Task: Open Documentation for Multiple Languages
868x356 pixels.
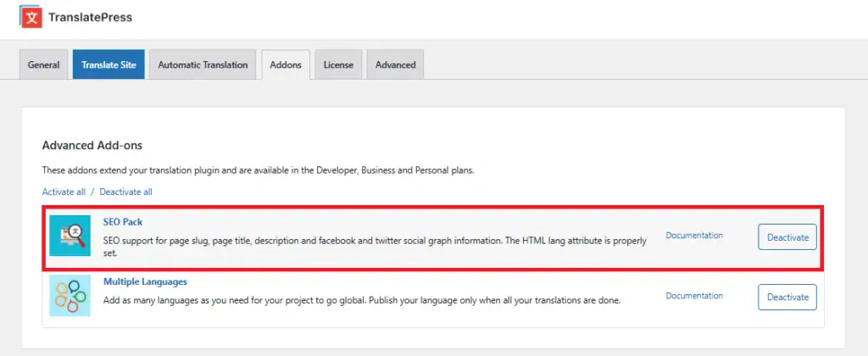Action: (x=694, y=296)
